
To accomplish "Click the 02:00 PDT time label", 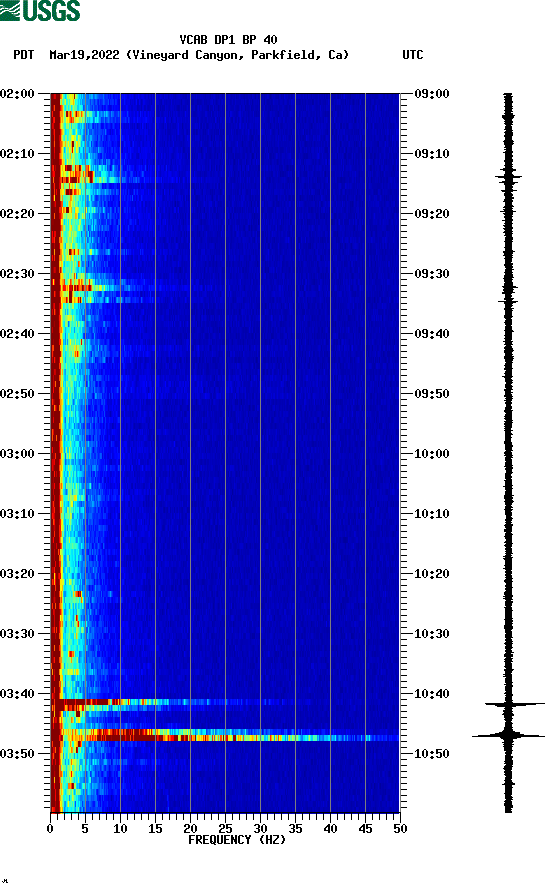I will [x=17, y=94].
